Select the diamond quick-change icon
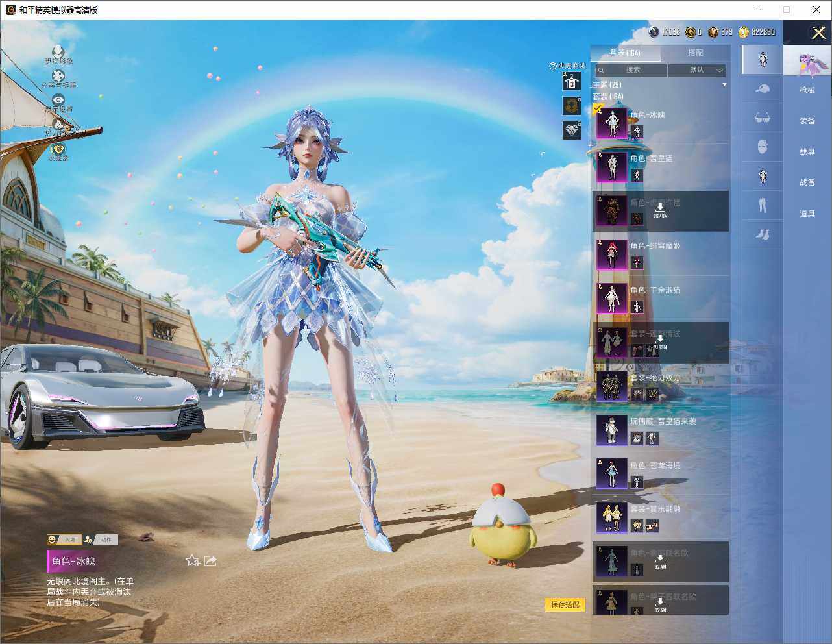832x644 pixels. (571, 130)
